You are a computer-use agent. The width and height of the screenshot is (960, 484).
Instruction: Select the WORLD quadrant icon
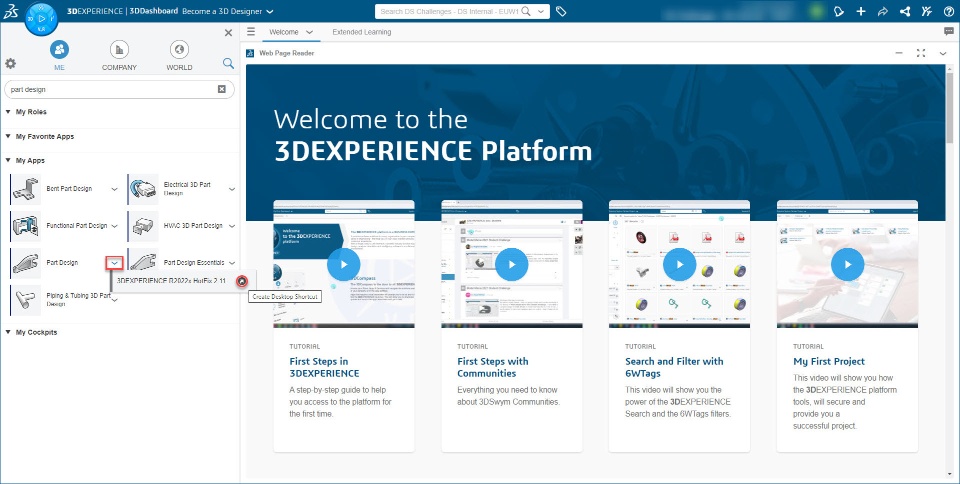click(179, 50)
